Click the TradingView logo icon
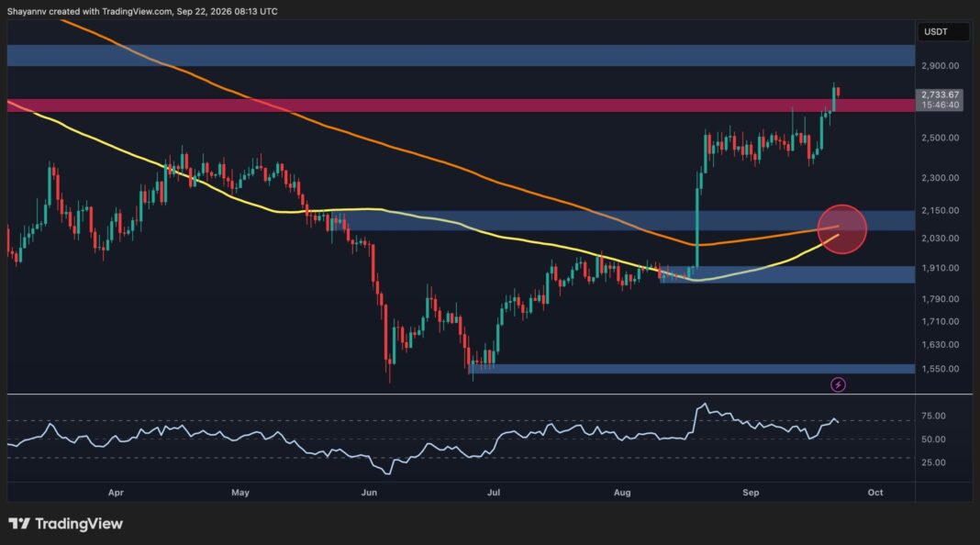This screenshot has height=545, width=980. 18,524
